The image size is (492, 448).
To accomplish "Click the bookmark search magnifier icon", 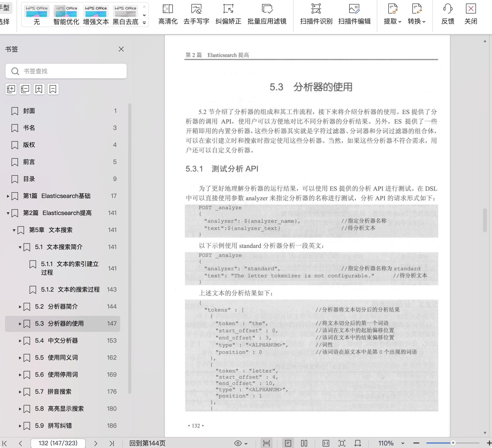I will [15, 71].
